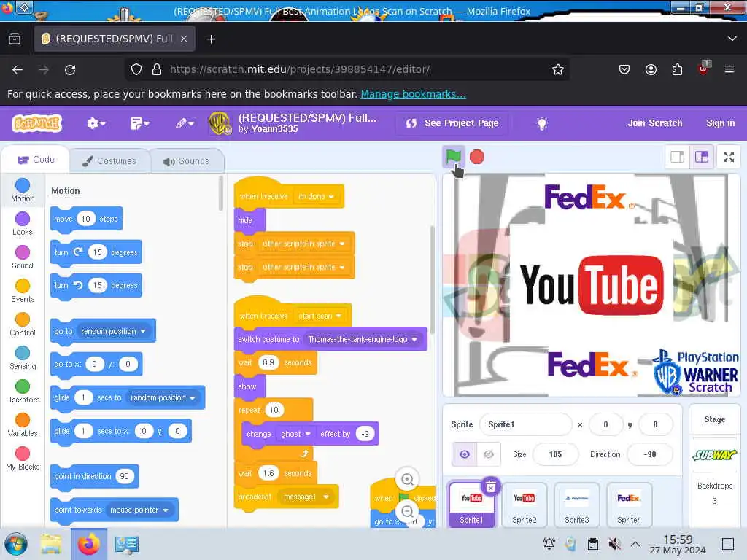The width and height of the screenshot is (747, 560).
Task: Hide the sprite using crossed eye icon
Action: tap(489, 454)
